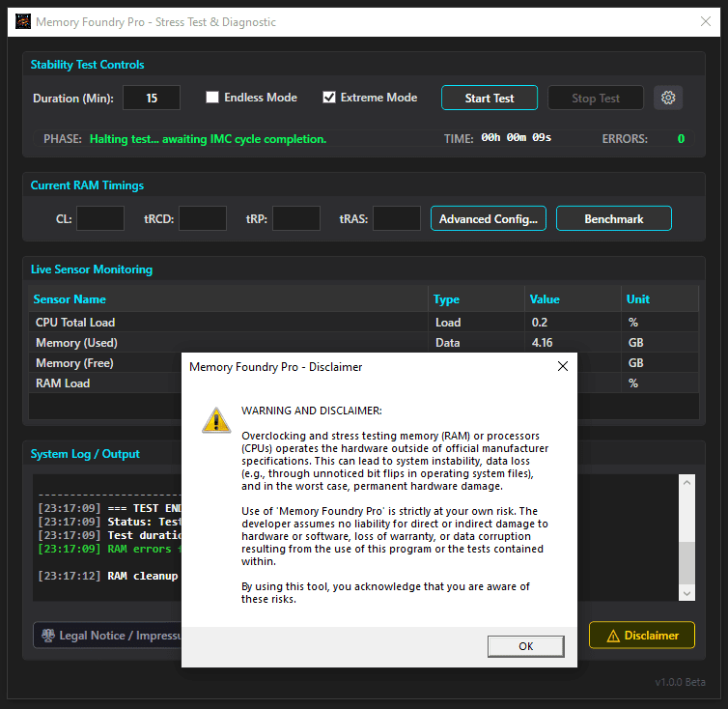Enable the Endless Mode checkbox
The width and height of the screenshot is (728, 709).
coord(212,98)
